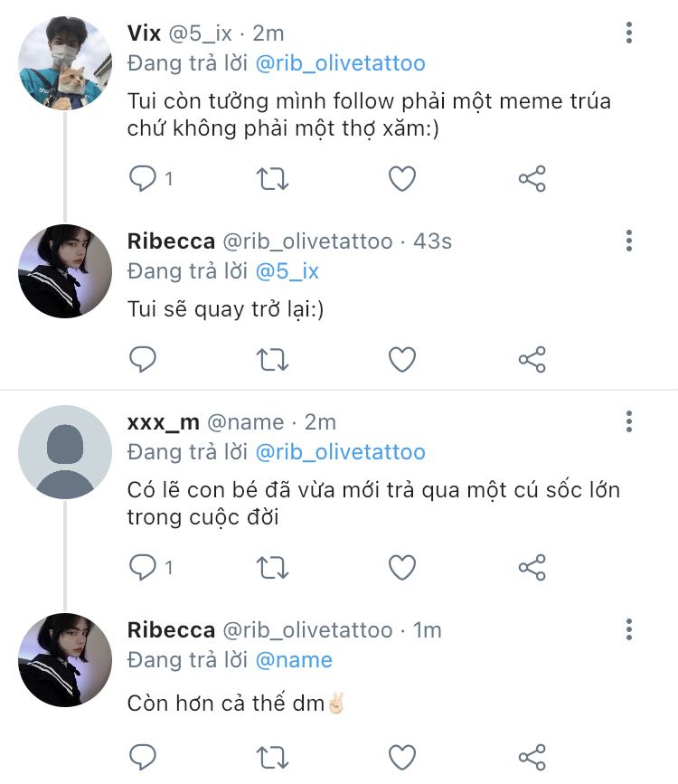Like xxx_m's tweet about cú sốc
Screen dimensions: 678x784
[x=401, y=567]
